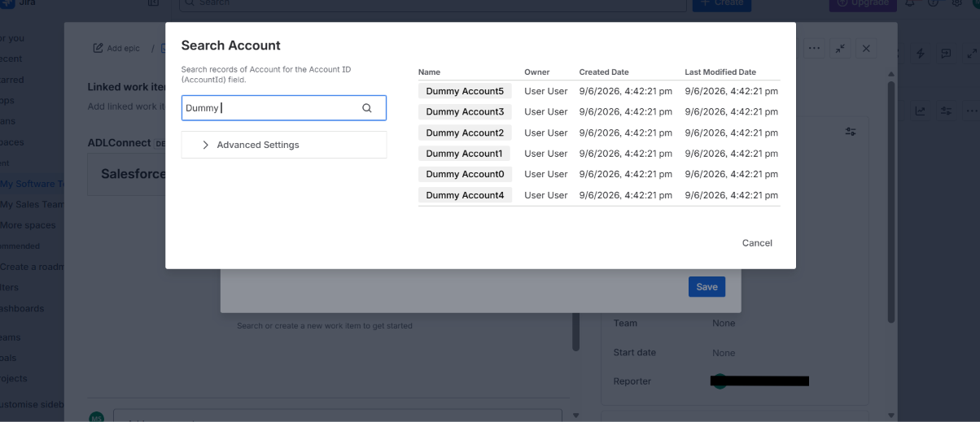
Task: Sort results by Name column header
Action: coord(429,72)
